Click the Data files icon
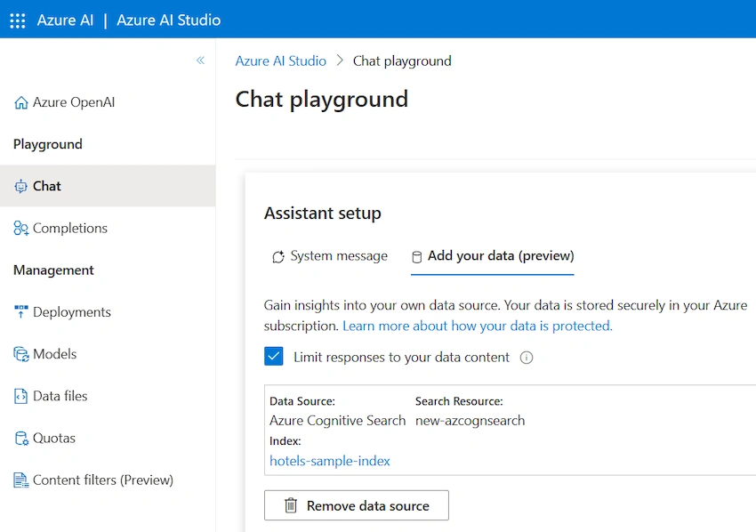756x532 pixels. [x=20, y=396]
